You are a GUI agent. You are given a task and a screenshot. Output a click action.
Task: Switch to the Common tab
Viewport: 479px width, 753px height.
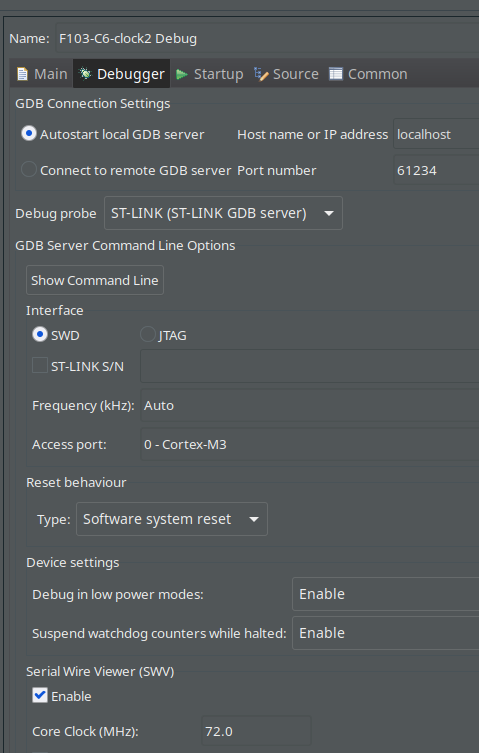pos(368,74)
